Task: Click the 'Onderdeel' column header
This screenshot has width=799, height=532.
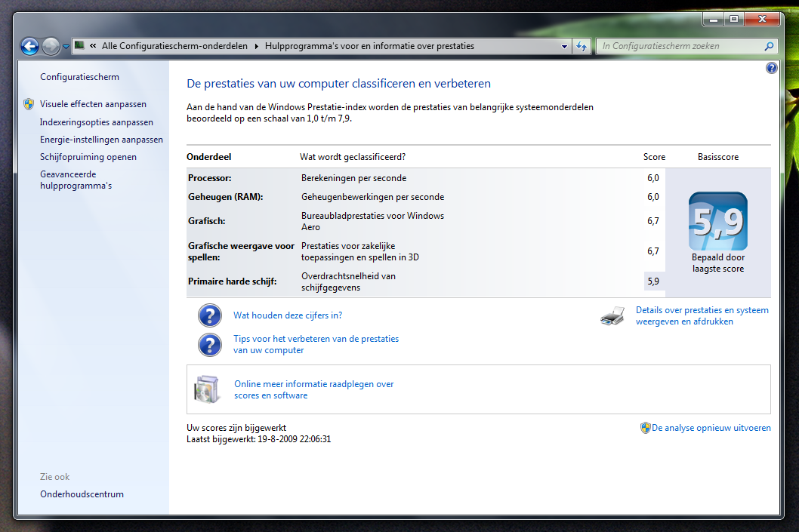Action: (x=209, y=157)
